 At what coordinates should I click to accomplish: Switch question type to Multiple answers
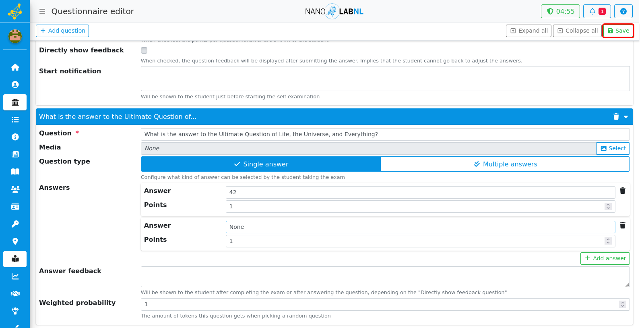(505, 164)
